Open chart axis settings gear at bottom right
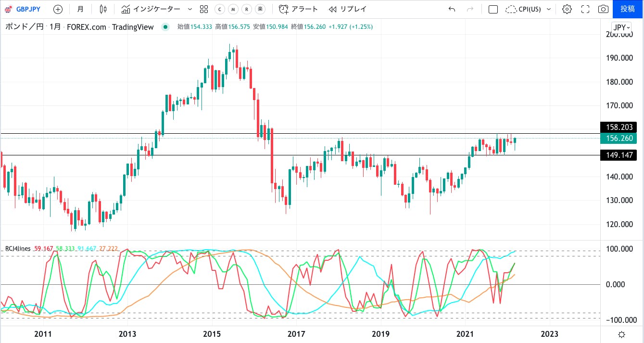The height and width of the screenshot is (343, 644). pyautogui.click(x=621, y=334)
